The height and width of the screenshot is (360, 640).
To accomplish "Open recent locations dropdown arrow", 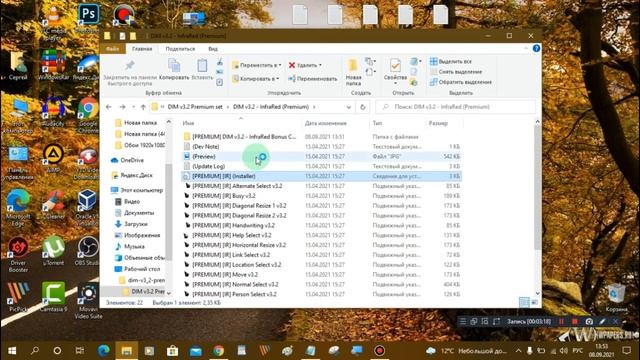I will [x=133, y=107].
